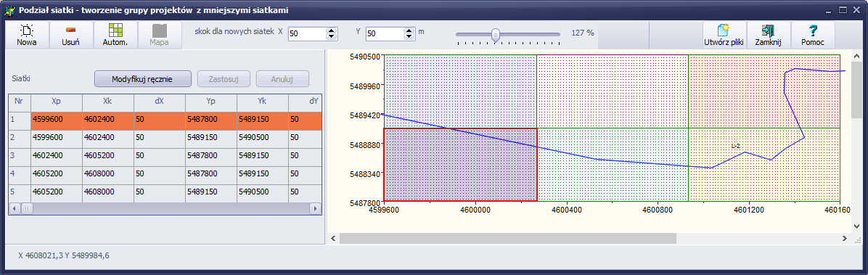Click left arrow of map horizontal scrollbar
868x275 pixels.
coord(333,238)
